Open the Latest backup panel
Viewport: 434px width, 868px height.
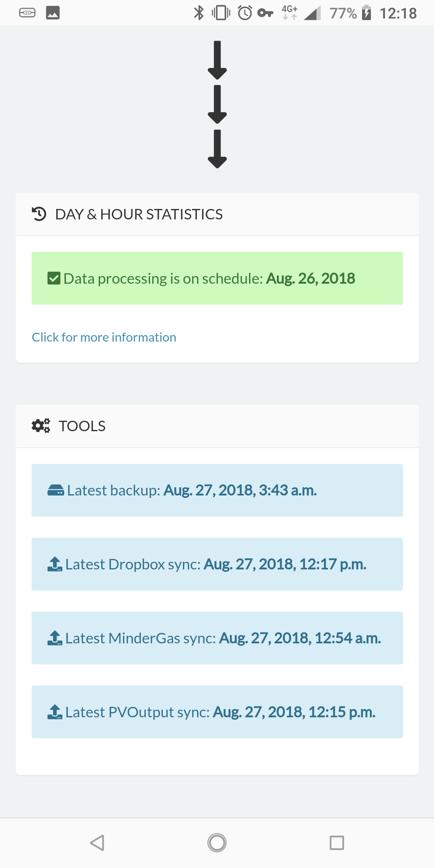click(x=217, y=490)
